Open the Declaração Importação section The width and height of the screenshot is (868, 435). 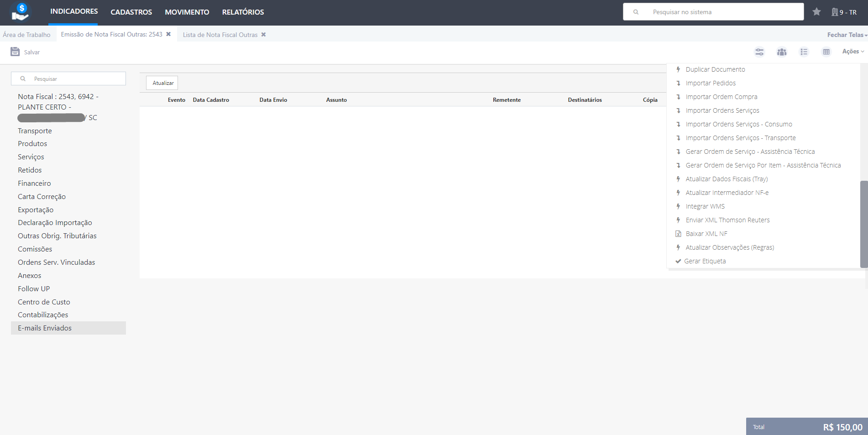(55, 223)
